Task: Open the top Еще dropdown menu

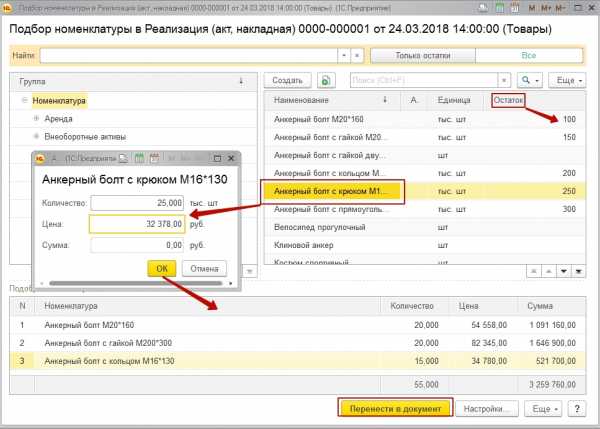Action: (567, 80)
